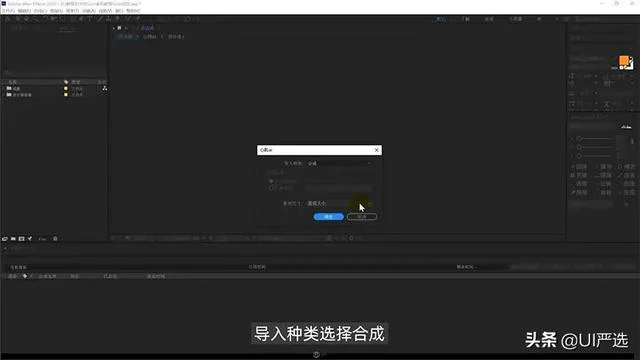This screenshot has width=640, height=360.
Task: Click the blue 合成 tab in viewer panel
Action: click(147, 28)
